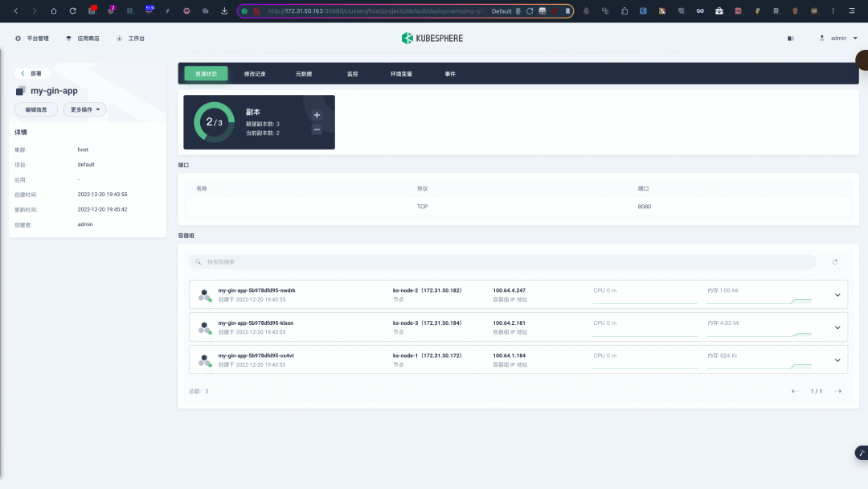Open the admin user dropdown
The image size is (868, 489).
point(838,39)
